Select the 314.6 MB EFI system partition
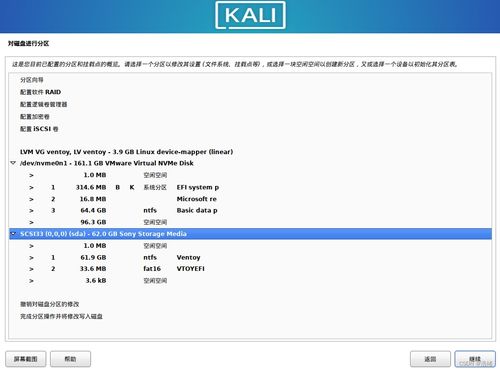Image resolution: width=500 pixels, height=371 pixels. pyautogui.click(x=250, y=187)
